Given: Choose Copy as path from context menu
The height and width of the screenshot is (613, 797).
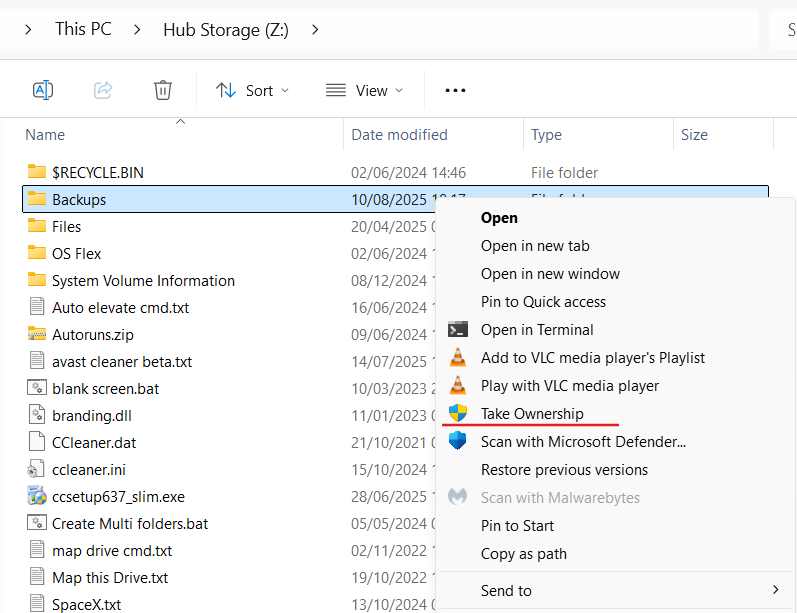Looking at the screenshot, I should tap(523, 553).
